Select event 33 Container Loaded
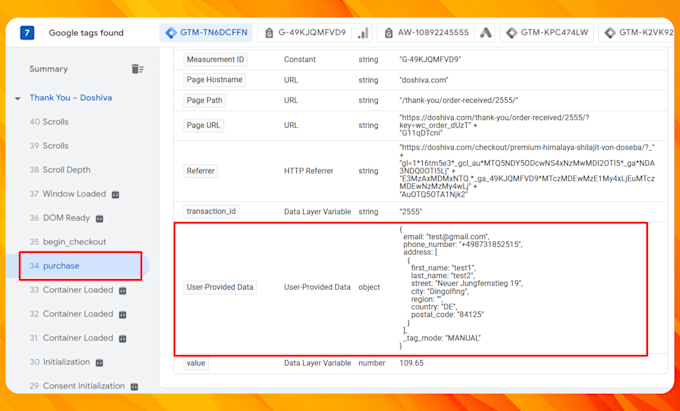The image size is (680, 411). click(71, 290)
